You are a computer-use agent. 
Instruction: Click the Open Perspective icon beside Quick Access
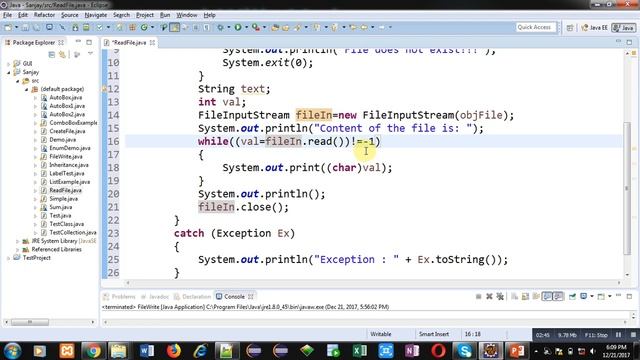570,28
